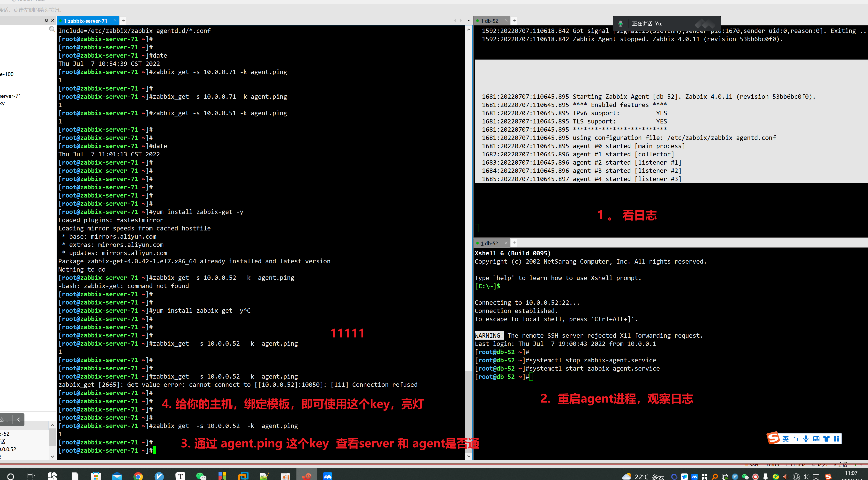The height and width of the screenshot is (480, 868).
Task: Open Sogou skin shirt icon
Action: coord(826,439)
